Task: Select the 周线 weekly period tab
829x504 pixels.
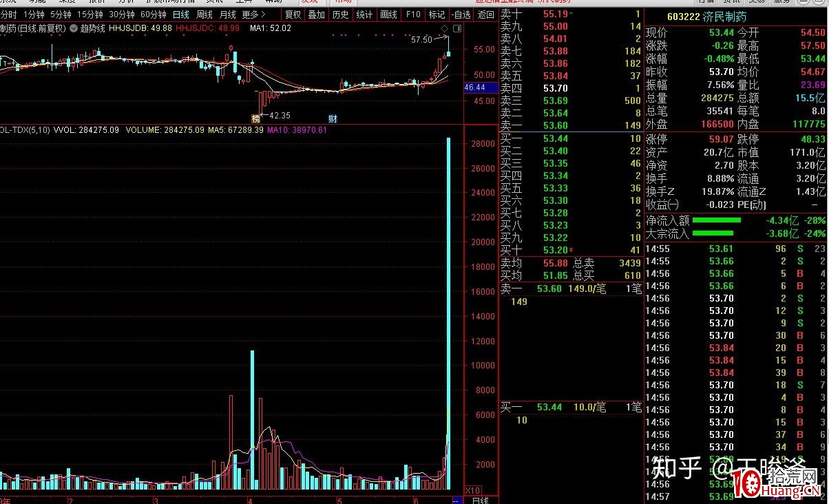Action: [x=204, y=14]
